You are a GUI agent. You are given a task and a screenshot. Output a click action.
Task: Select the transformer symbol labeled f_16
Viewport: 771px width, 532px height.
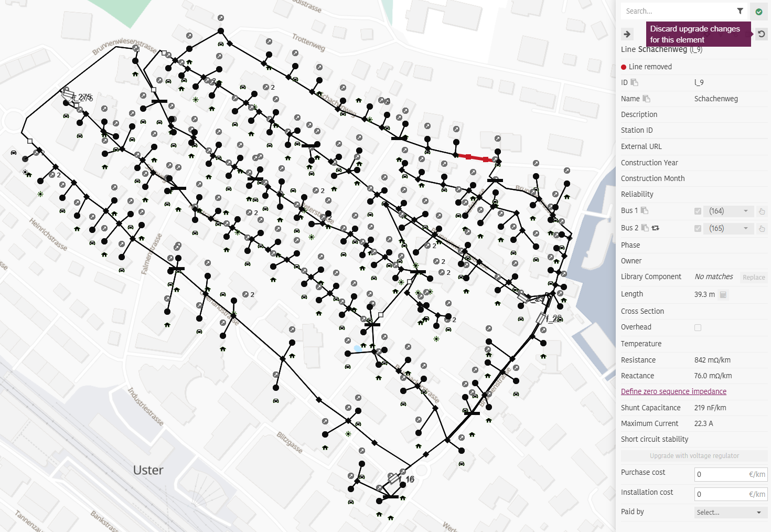[x=394, y=478]
